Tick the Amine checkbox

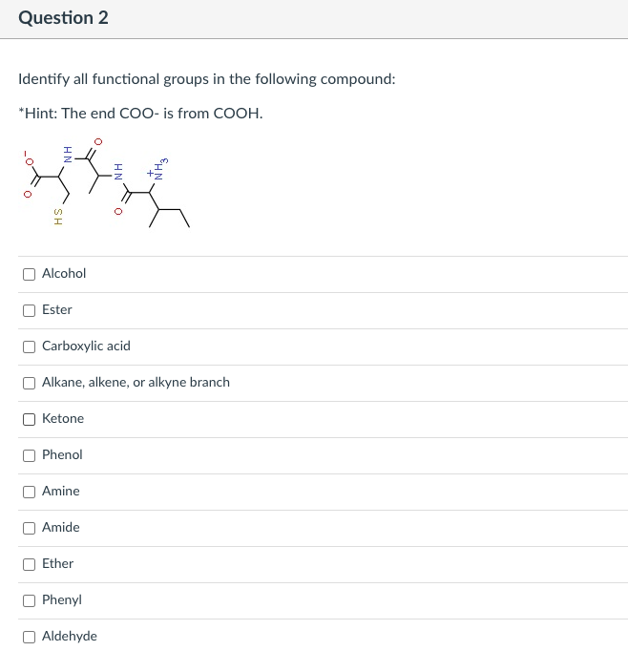tap(30, 492)
